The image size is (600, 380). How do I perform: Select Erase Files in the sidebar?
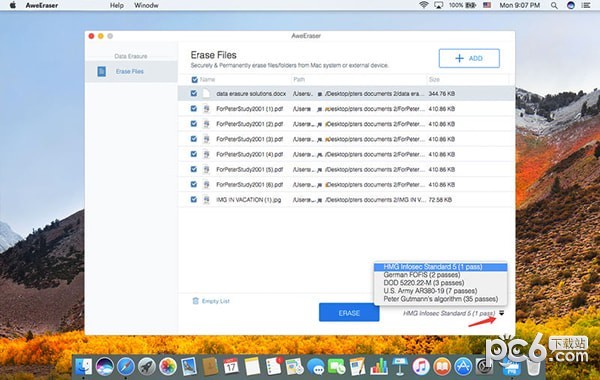click(x=131, y=72)
